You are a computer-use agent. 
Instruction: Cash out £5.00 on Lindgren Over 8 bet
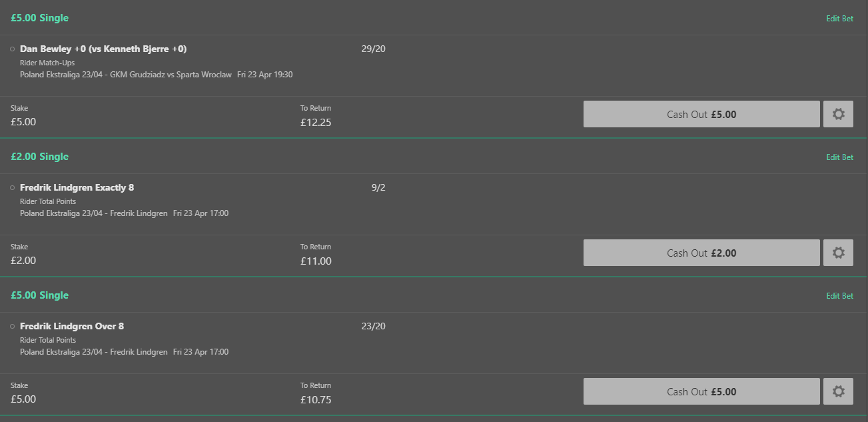[x=701, y=391]
